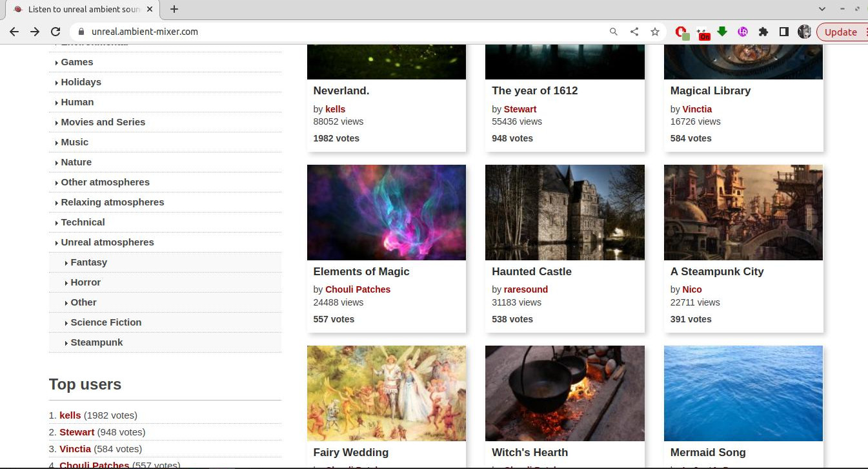The image size is (868, 469).
Task: Open the Magical Library atmosphere title
Action: click(x=711, y=90)
